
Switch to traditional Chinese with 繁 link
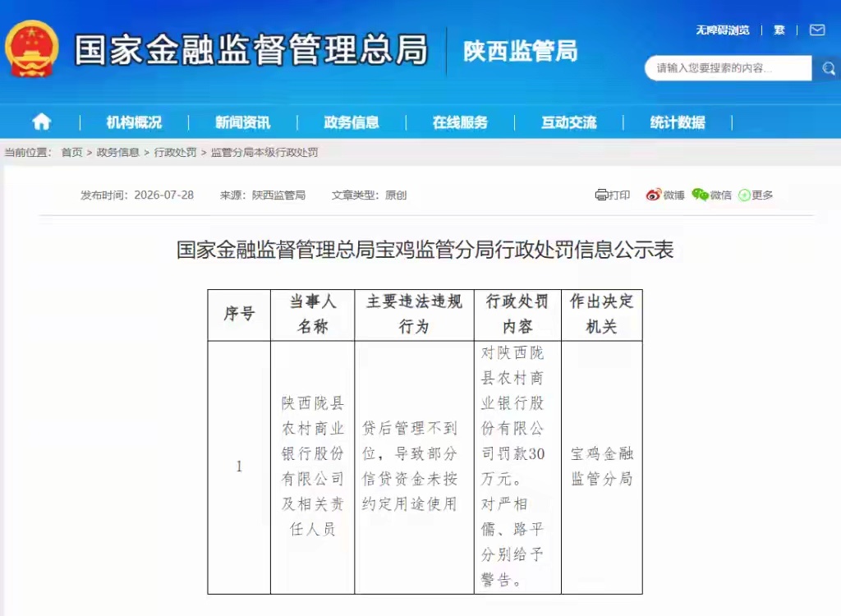pos(779,30)
